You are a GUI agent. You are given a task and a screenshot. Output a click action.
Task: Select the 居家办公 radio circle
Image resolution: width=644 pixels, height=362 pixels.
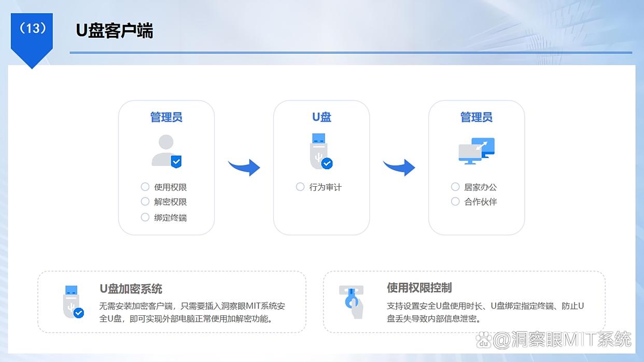click(455, 187)
